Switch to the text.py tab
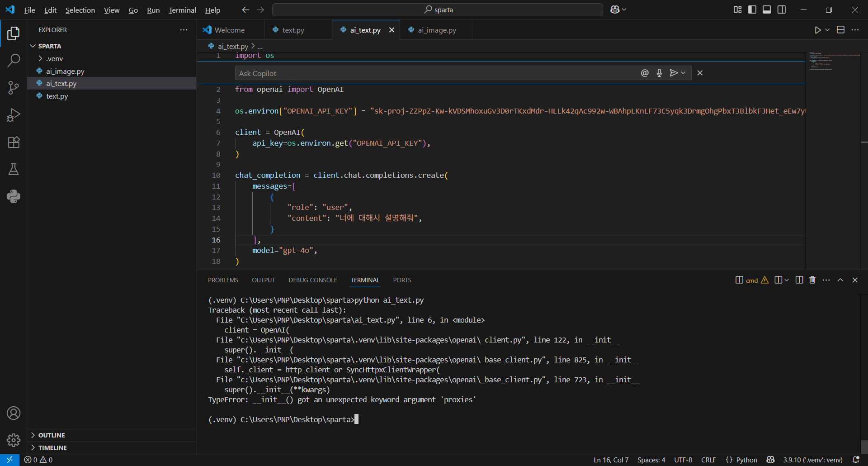This screenshot has height=466, width=868. click(x=293, y=30)
